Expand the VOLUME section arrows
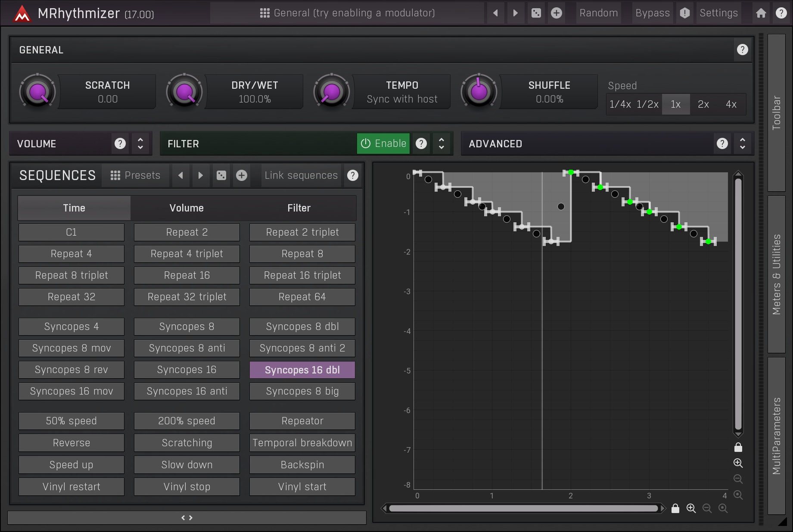Screen dimensions: 793x532 140,143
